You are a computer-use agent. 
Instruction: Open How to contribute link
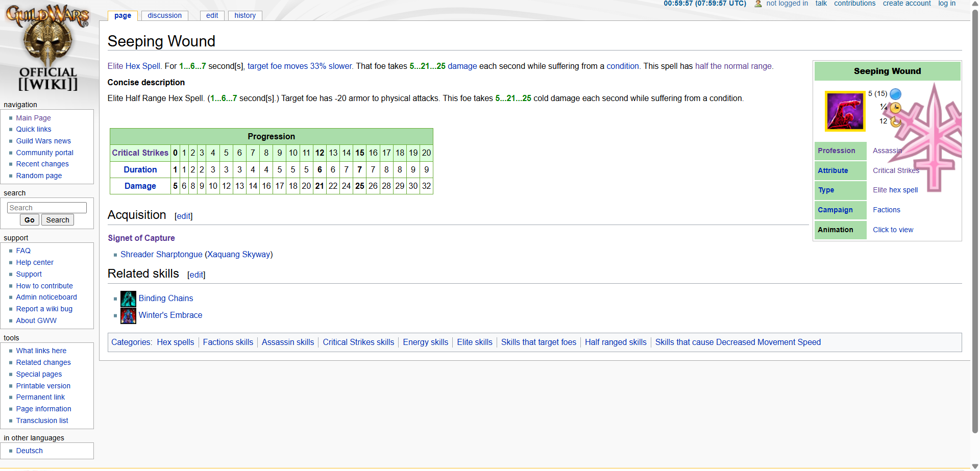pyautogui.click(x=44, y=286)
